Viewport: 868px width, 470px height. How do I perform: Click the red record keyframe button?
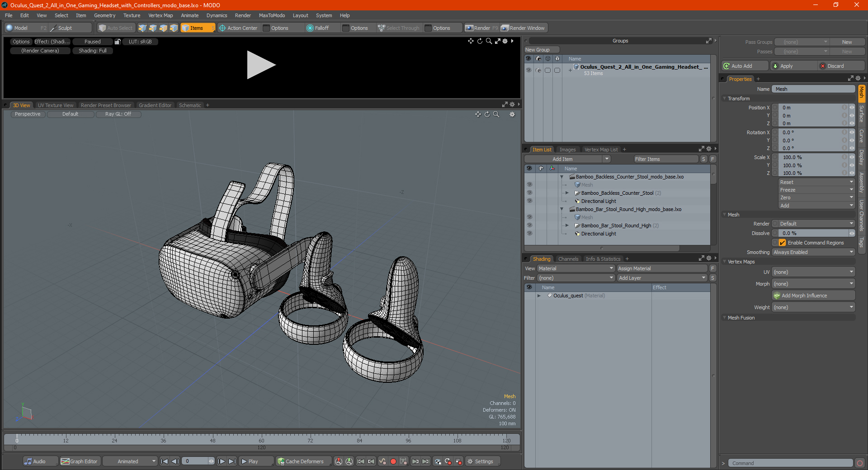tap(393, 461)
